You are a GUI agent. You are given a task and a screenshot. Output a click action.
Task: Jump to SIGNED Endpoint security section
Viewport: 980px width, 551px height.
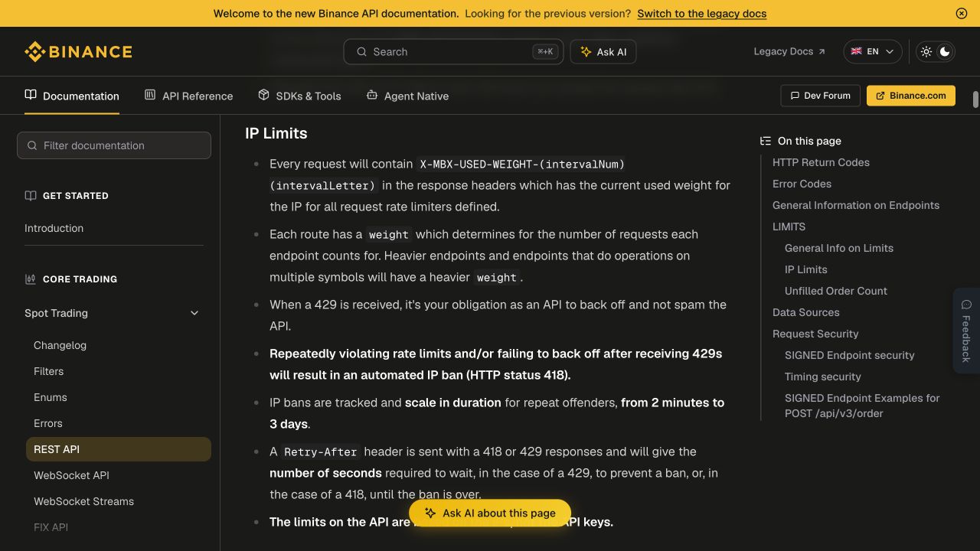(850, 355)
